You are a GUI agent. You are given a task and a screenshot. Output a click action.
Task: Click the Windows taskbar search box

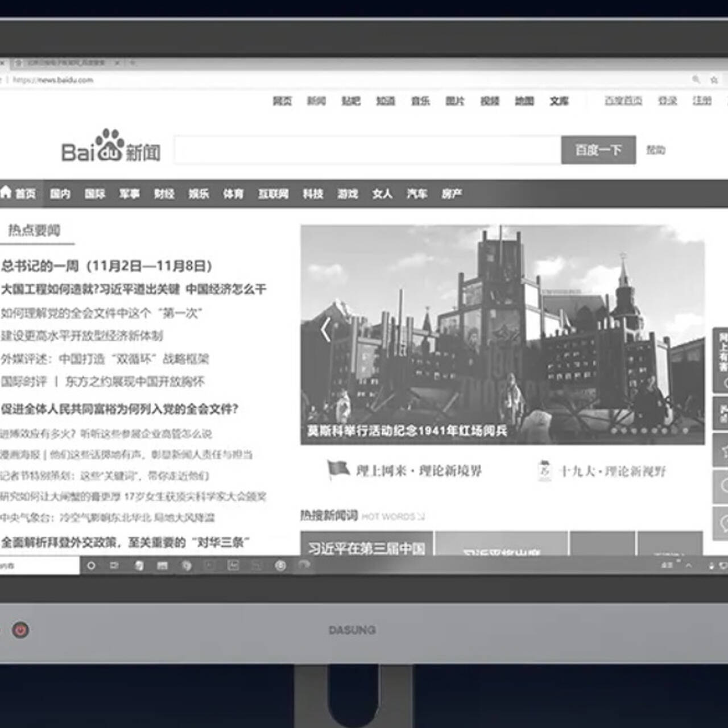pyautogui.click(x=40, y=565)
